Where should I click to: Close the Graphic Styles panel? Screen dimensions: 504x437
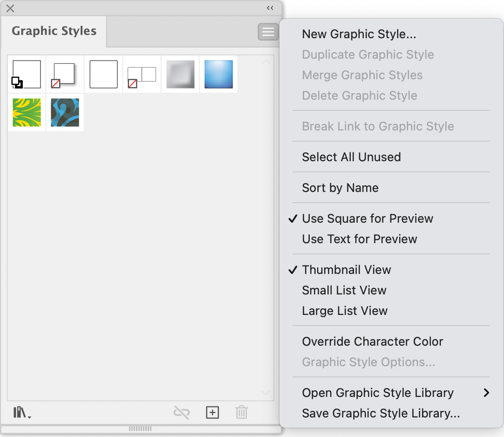(x=10, y=8)
